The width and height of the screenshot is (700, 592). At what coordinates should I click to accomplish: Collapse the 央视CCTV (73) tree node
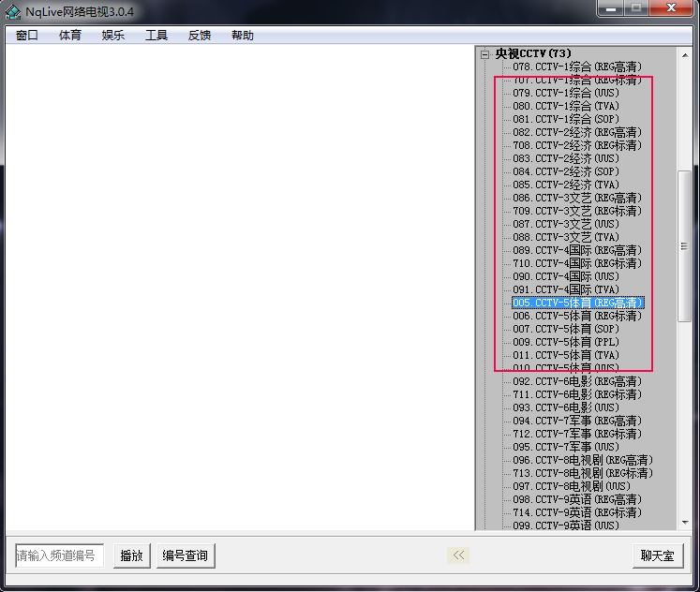pyautogui.click(x=484, y=54)
